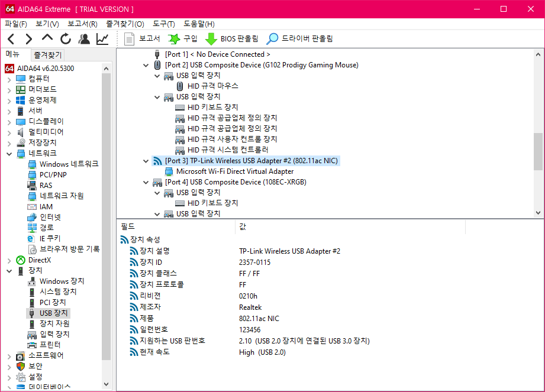Navigate up one level with the up arrow icon
This screenshot has height=392, width=545.
click(47, 38)
